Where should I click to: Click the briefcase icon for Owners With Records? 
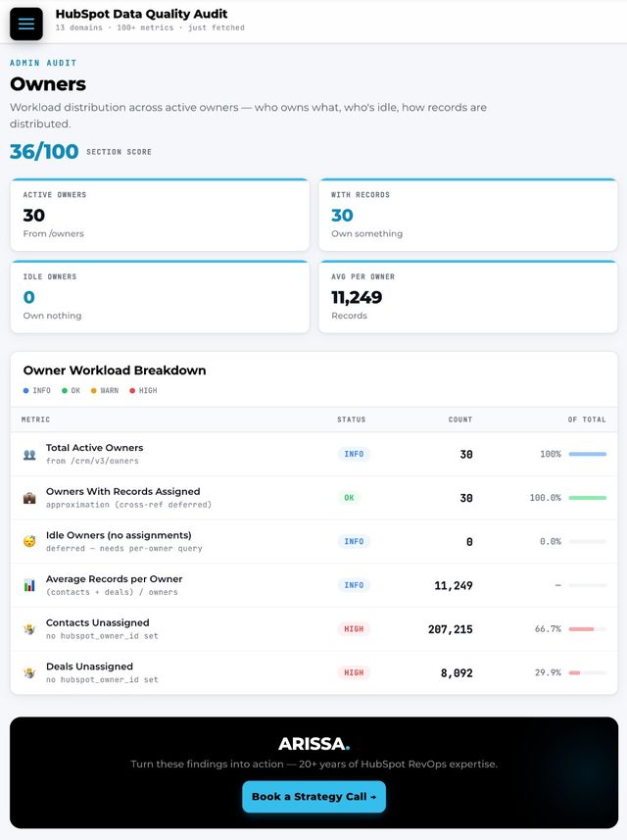[x=29, y=498]
